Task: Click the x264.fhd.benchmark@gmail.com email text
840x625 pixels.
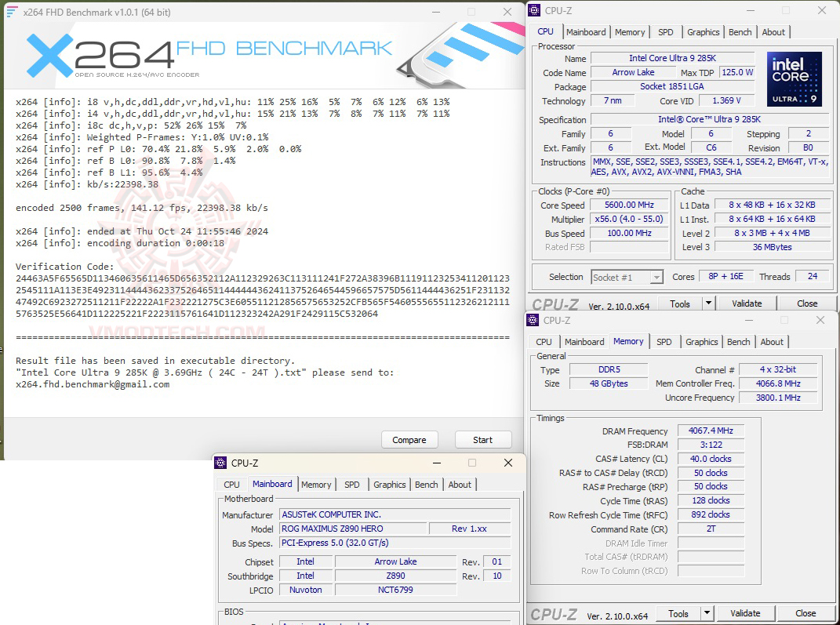Action: [92, 384]
